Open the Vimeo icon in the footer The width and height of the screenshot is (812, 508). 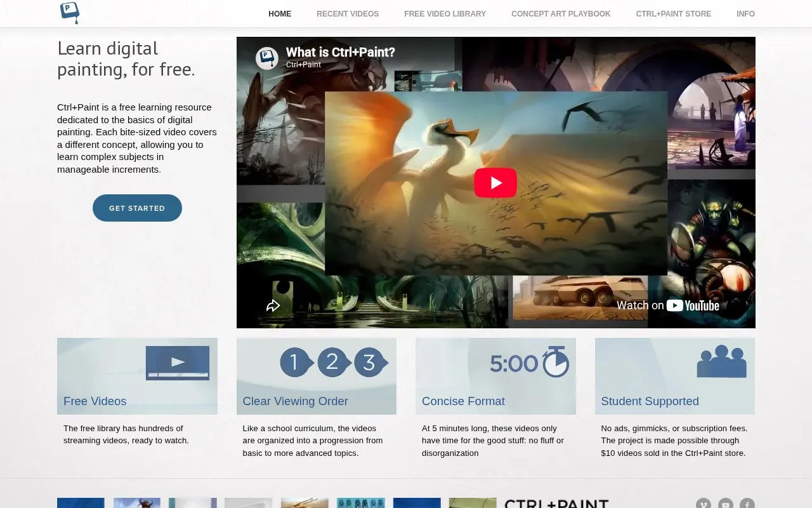(703, 504)
